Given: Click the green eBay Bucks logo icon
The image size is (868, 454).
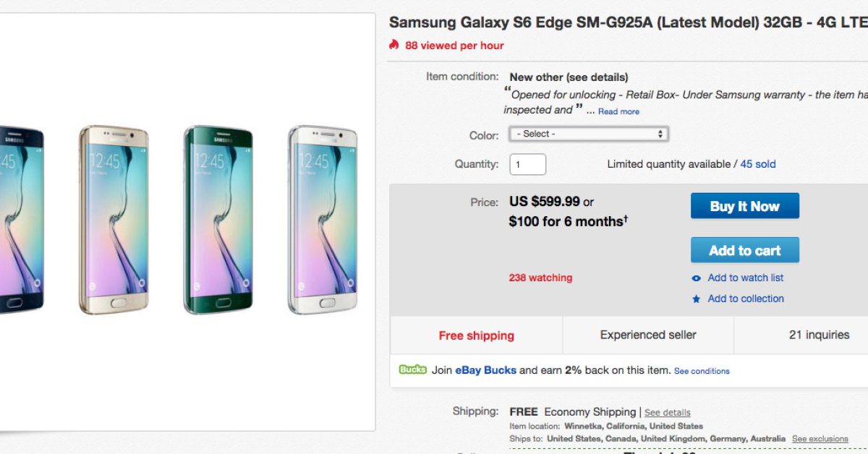Looking at the screenshot, I should tap(412, 369).
